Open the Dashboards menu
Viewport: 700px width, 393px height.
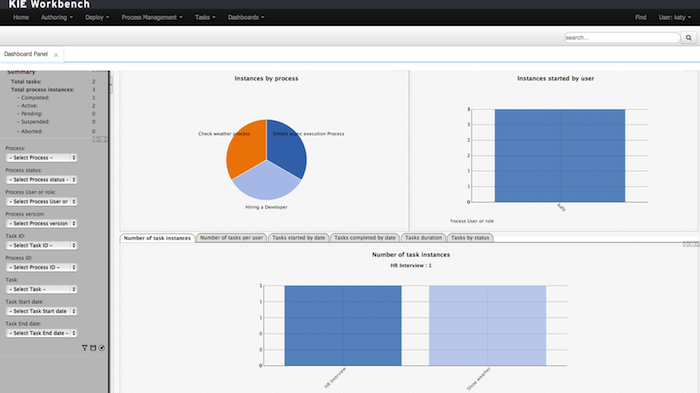(246, 17)
